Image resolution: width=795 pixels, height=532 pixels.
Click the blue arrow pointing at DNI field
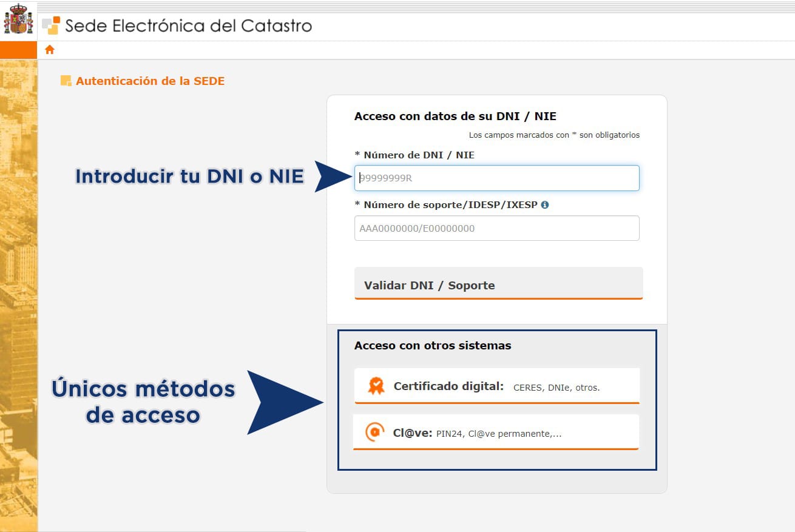(333, 177)
